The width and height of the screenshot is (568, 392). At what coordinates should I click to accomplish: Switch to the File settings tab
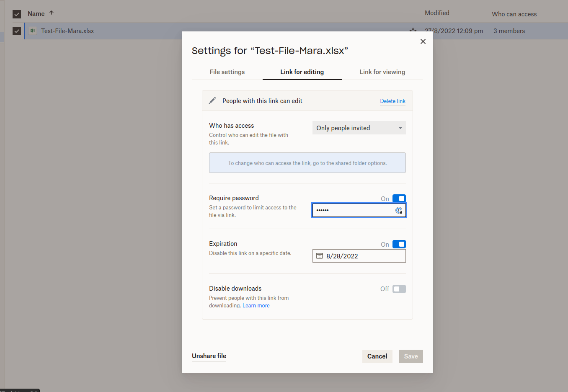[x=227, y=72]
